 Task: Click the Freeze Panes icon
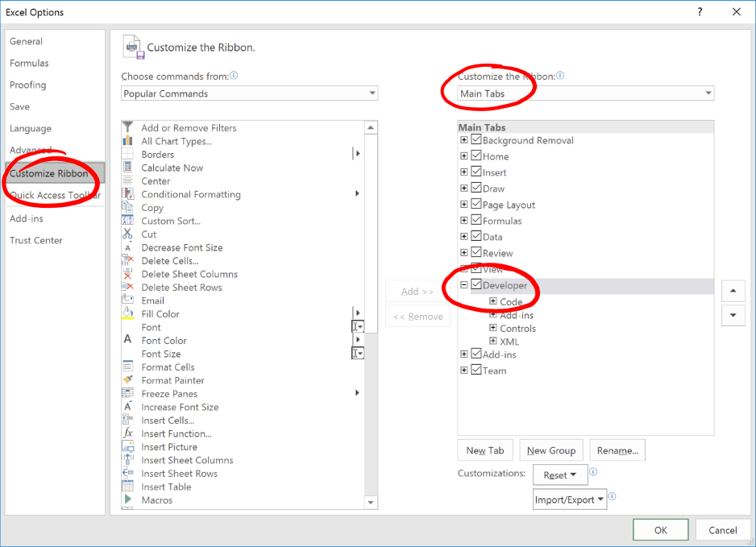pos(127,393)
